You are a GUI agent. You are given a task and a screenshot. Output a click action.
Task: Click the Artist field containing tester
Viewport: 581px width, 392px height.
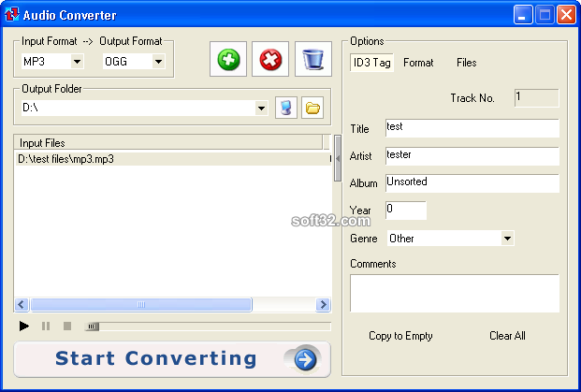point(472,156)
